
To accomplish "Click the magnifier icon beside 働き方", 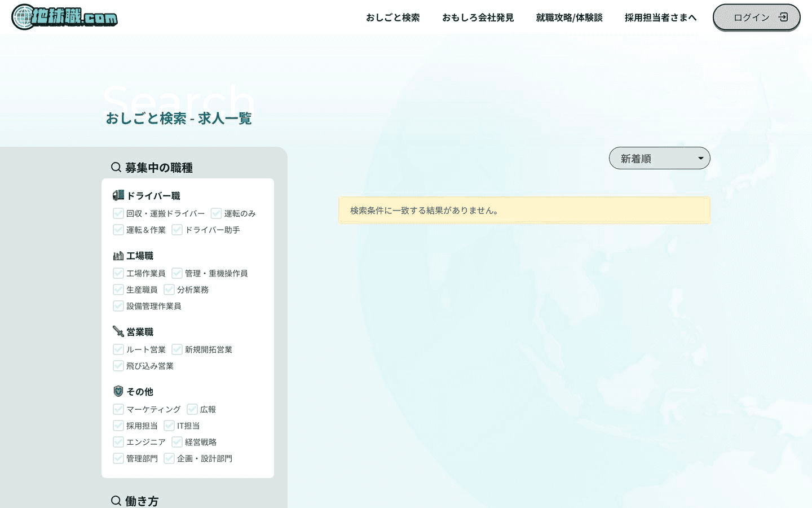I will click(116, 501).
